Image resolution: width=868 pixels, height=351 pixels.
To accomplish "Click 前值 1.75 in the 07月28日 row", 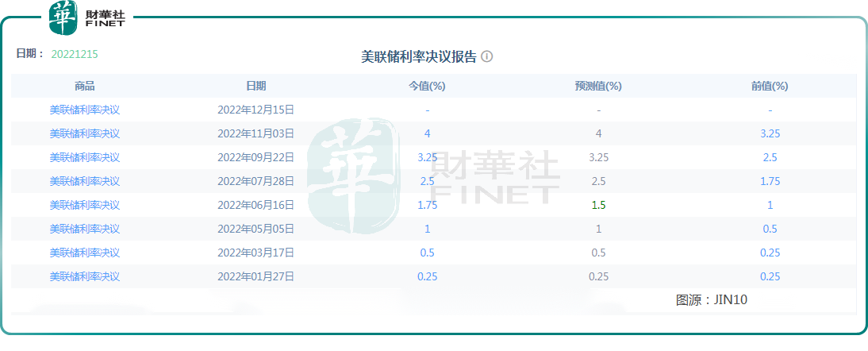I will point(770,181).
